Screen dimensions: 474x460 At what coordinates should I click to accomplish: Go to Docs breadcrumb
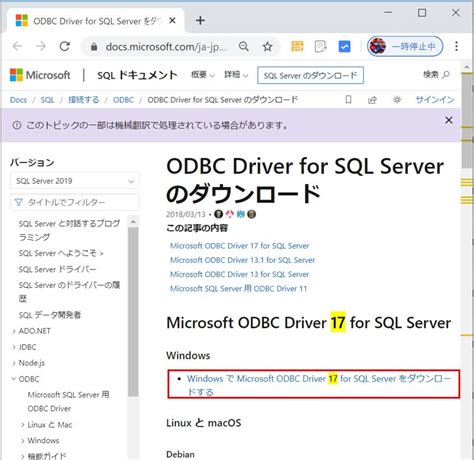18,100
